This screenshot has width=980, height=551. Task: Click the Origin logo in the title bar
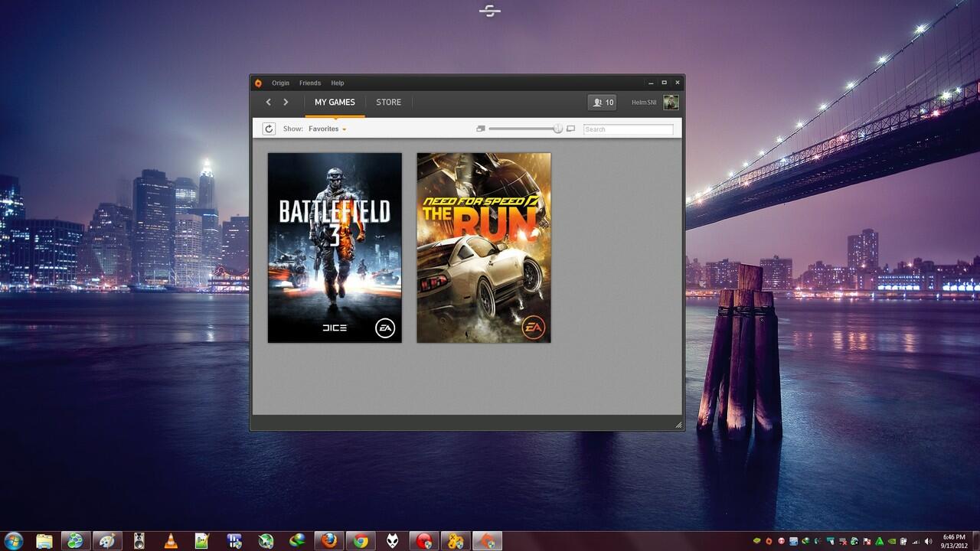coord(258,83)
